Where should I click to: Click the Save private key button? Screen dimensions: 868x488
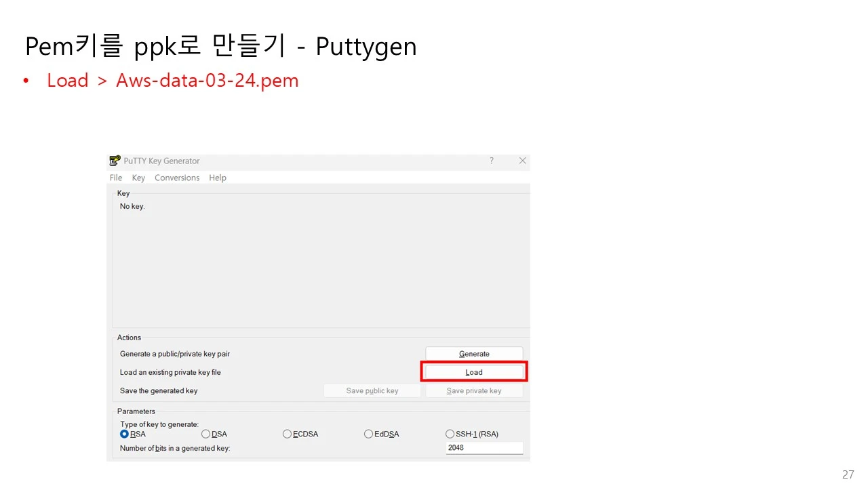pyautogui.click(x=473, y=390)
